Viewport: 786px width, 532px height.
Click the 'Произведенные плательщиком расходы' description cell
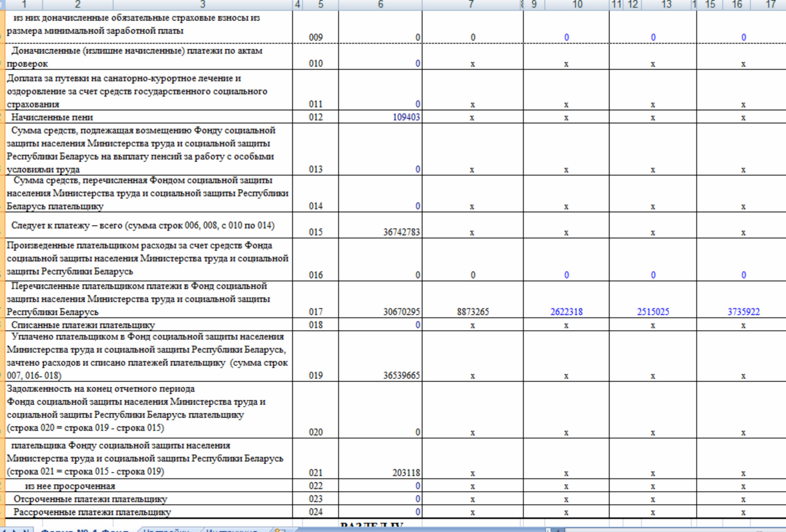tap(149, 260)
